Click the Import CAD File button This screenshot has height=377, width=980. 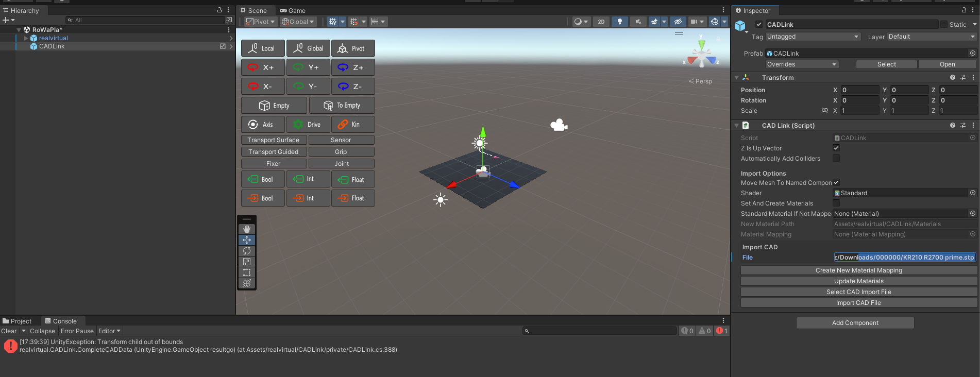point(858,303)
